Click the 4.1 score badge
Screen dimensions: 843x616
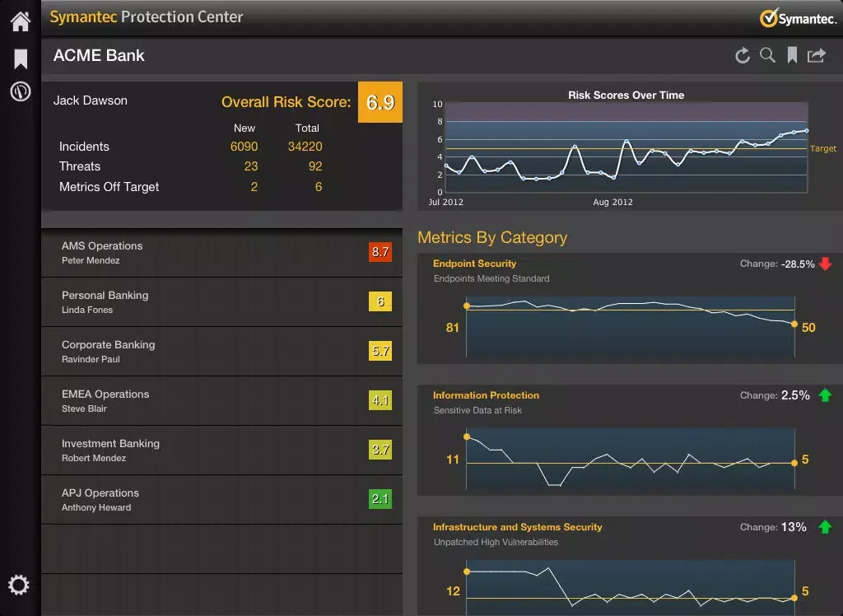coord(380,400)
